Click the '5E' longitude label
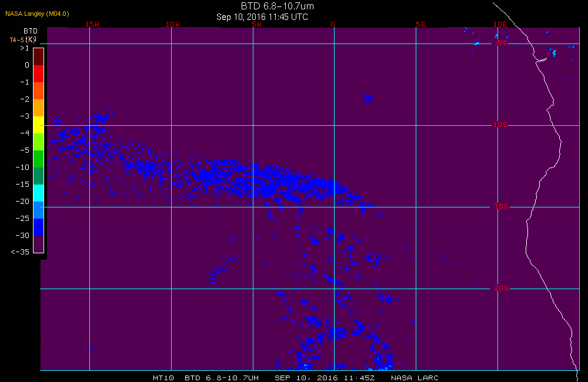 pyautogui.click(x=420, y=24)
